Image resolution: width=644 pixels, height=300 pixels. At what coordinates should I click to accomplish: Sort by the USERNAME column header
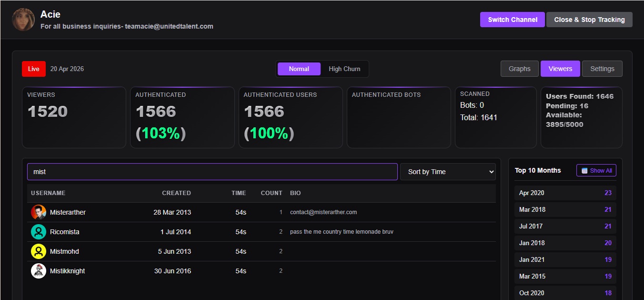pyautogui.click(x=48, y=193)
